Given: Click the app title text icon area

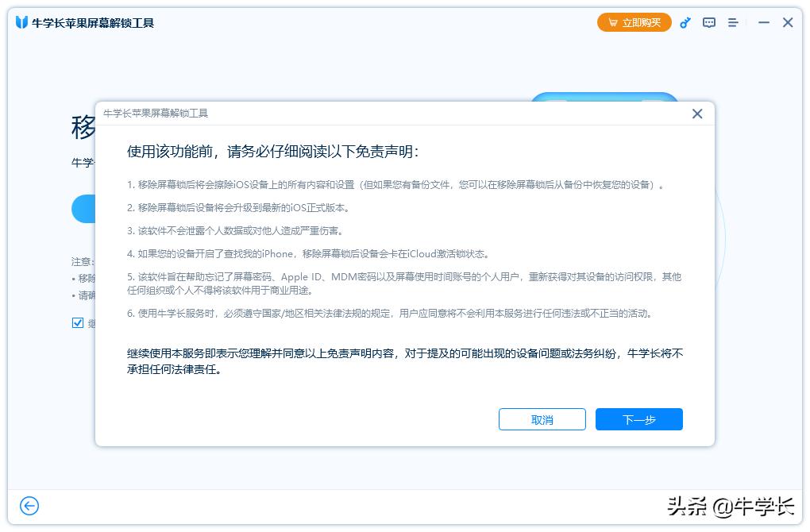Looking at the screenshot, I should click(x=83, y=22).
